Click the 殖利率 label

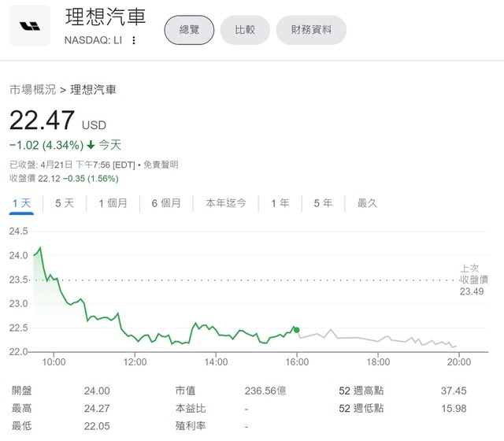tap(191, 426)
